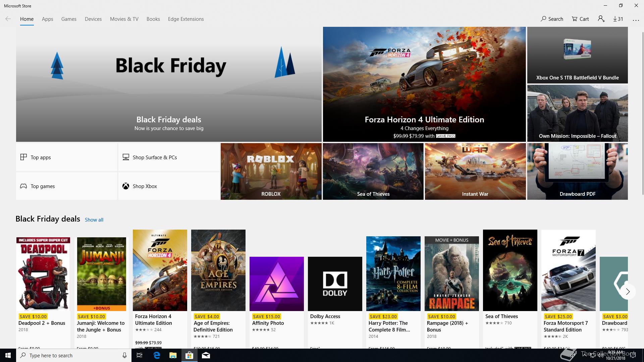Open the Top apps tile
The height and width of the screenshot is (362, 644).
click(x=66, y=157)
